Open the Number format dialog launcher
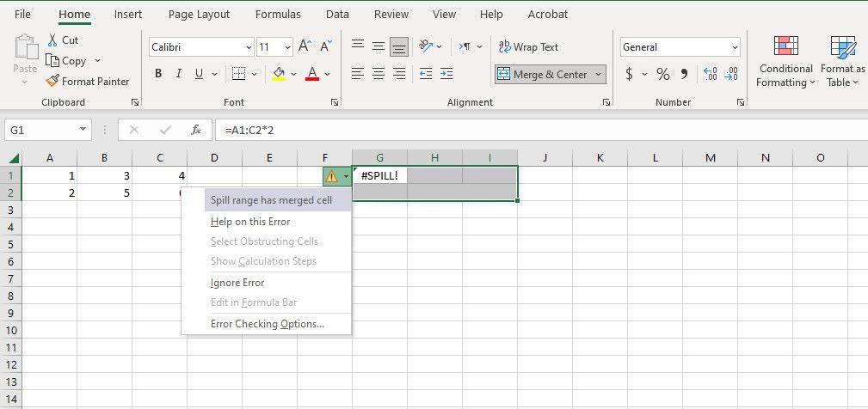868x409 pixels. tap(741, 102)
